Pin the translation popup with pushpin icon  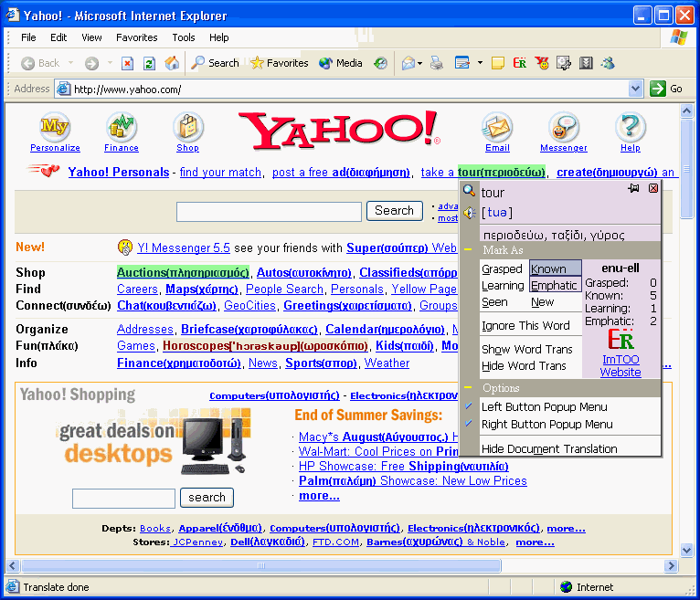pos(633,188)
